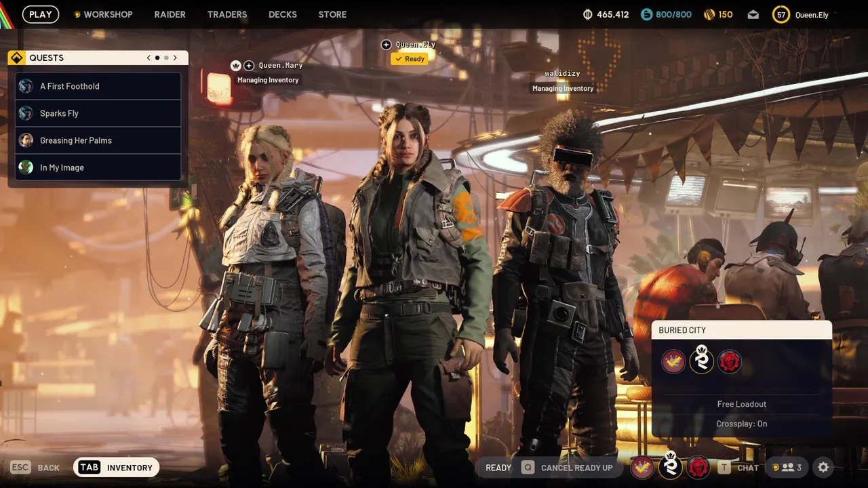Select the center raider with green jacket
Viewport: 868px width, 488px height.
point(410,291)
